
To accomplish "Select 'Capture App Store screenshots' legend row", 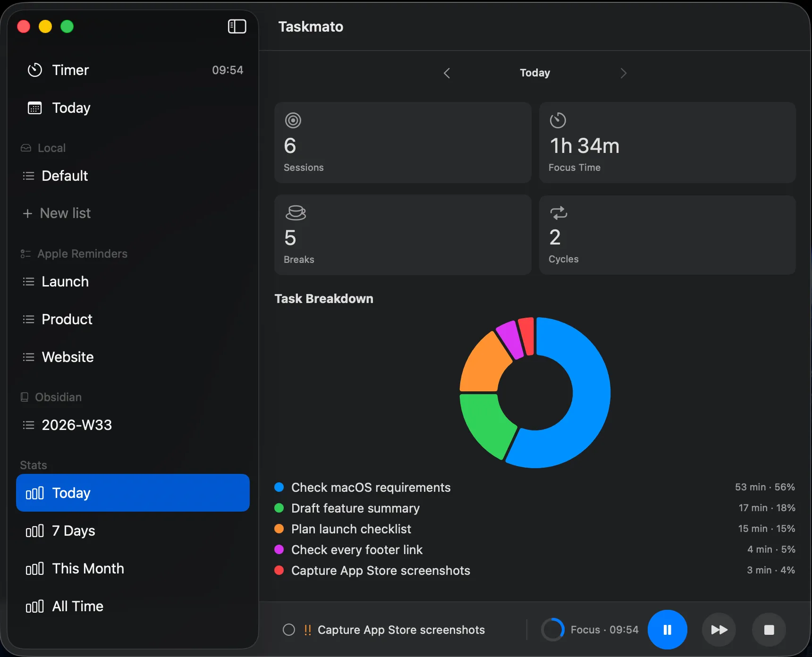I will [x=535, y=570].
